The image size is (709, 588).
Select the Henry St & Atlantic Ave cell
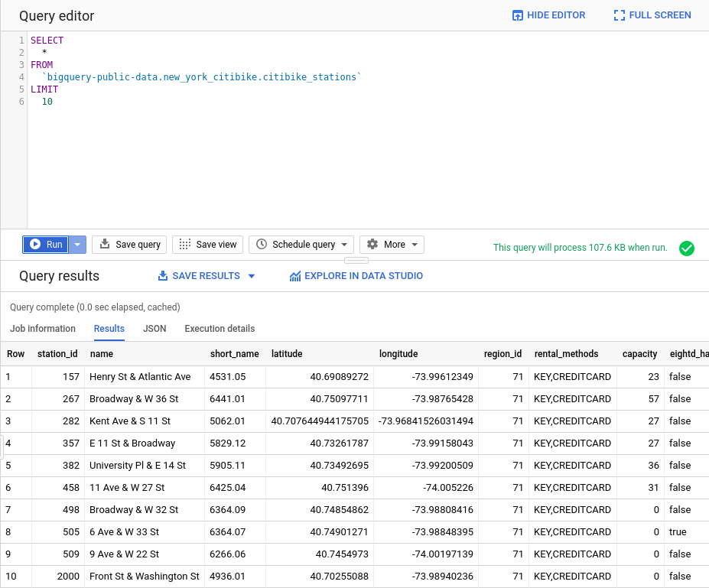(140, 377)
